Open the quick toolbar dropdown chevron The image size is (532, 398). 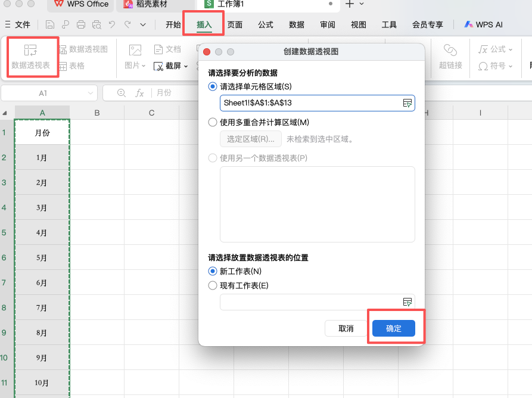click(x=142, y=25)
